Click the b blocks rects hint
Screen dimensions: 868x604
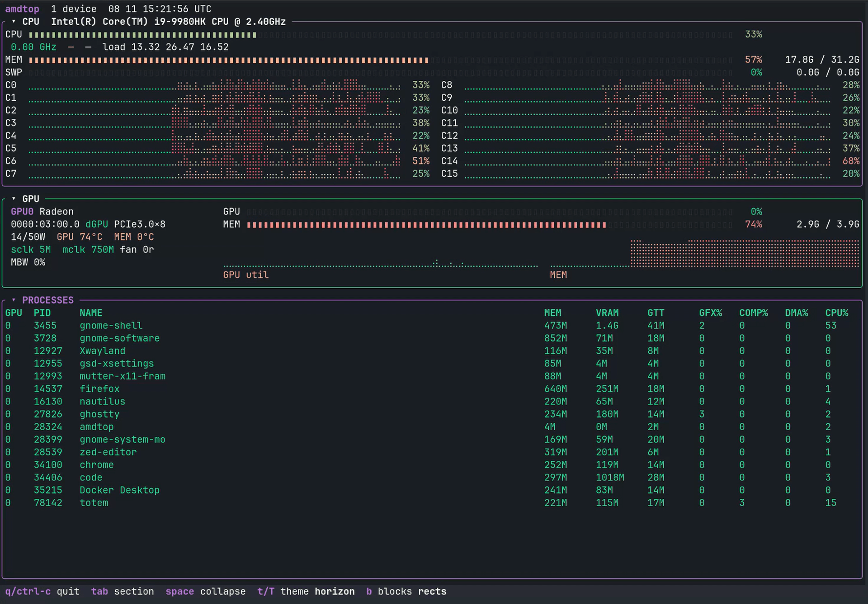coord(406,591)
